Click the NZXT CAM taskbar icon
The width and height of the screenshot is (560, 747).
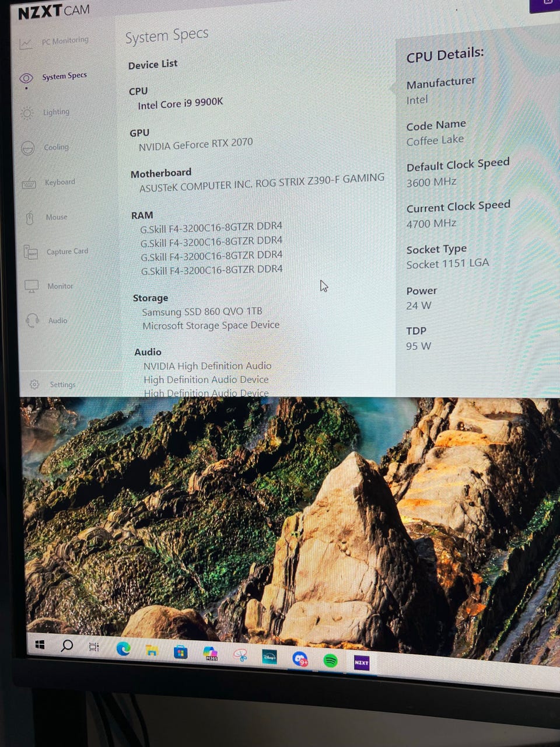pyautogui.click(x=362, y=662)
